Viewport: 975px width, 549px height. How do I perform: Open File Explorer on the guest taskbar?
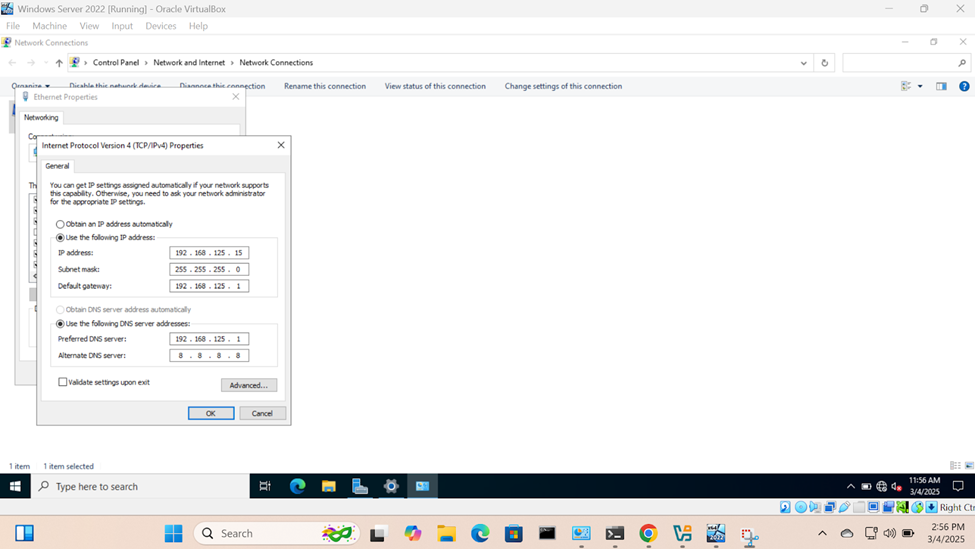(328, 486)
